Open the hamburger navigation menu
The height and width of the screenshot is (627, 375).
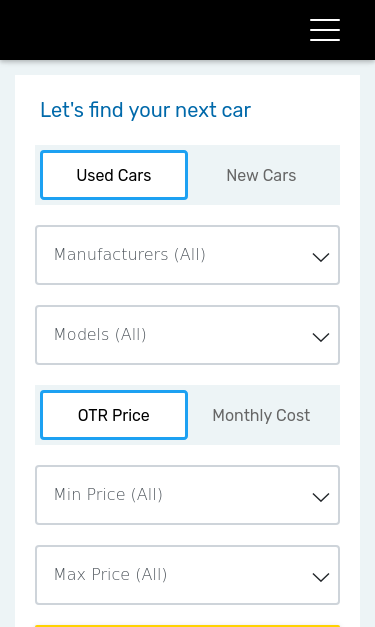tap(325, 30)
